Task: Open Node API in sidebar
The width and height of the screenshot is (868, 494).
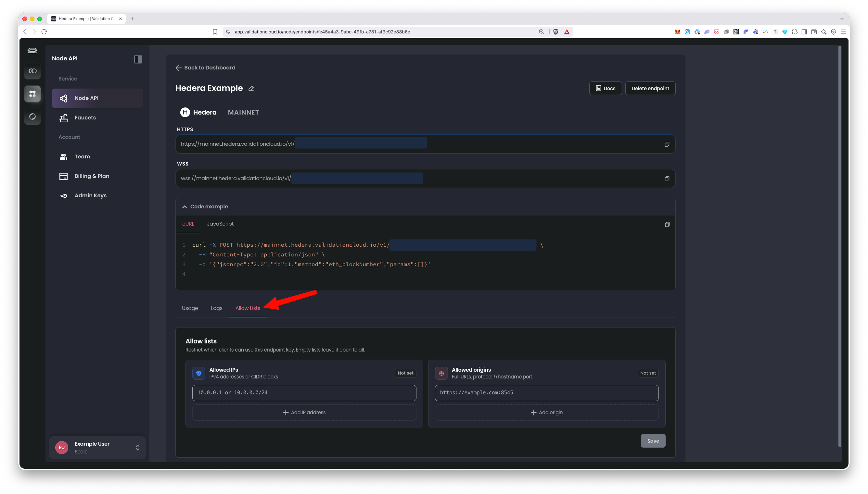Action: (x=97, y=98)
